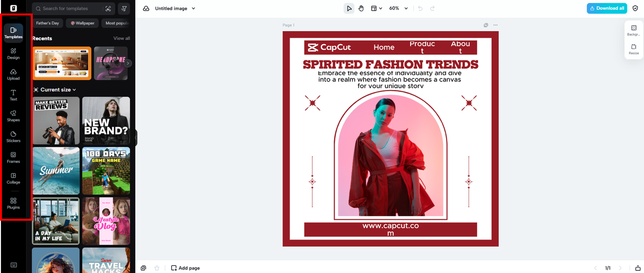Click the Download all button
Screen dimensions: 644x273
[x=607, y=9]
